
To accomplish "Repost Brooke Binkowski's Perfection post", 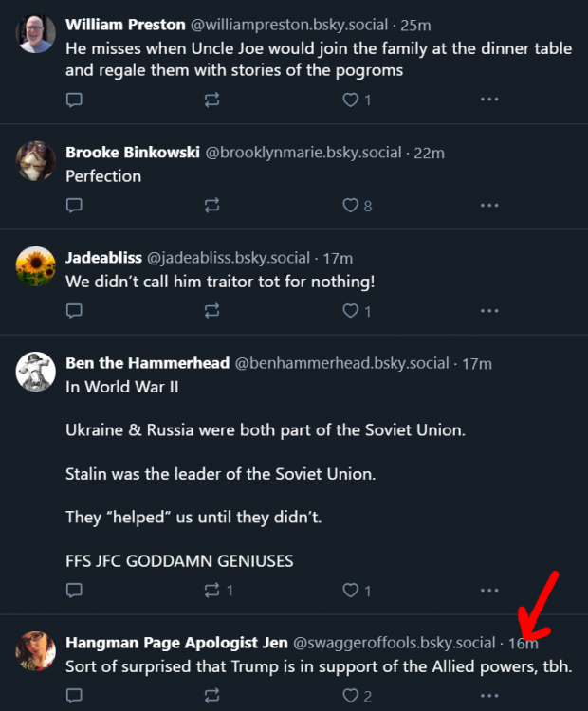I will [x=211, y=205].
